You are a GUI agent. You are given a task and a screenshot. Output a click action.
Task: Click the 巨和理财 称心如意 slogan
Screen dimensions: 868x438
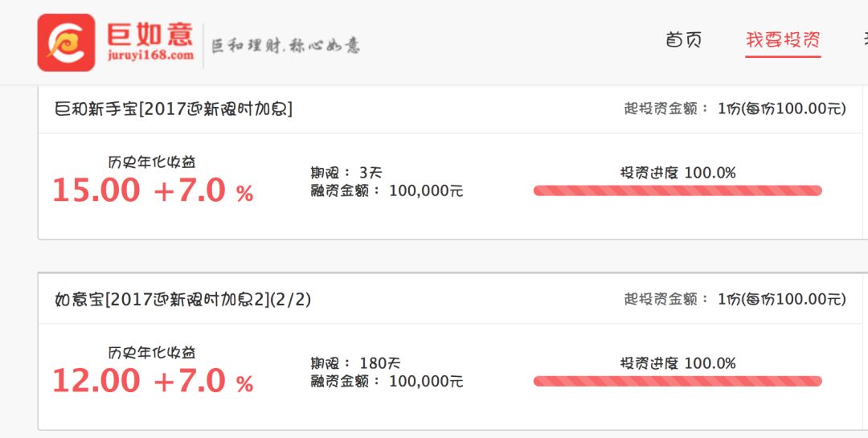(285, 45)
